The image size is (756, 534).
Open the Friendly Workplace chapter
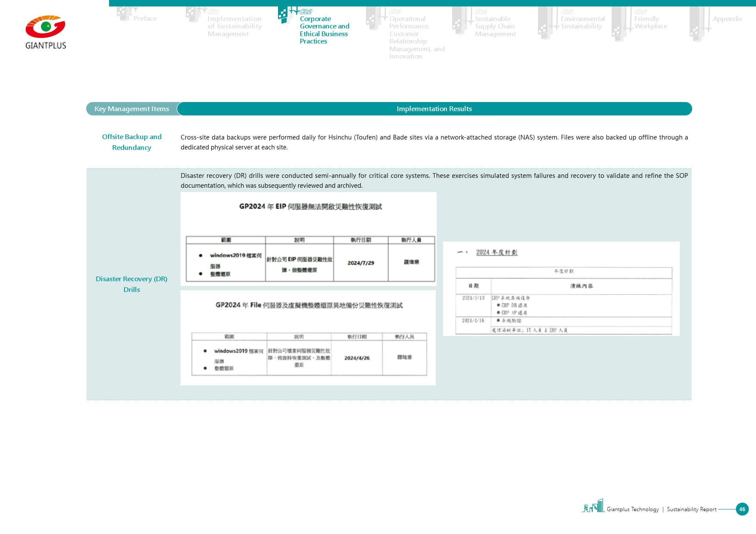650,22
